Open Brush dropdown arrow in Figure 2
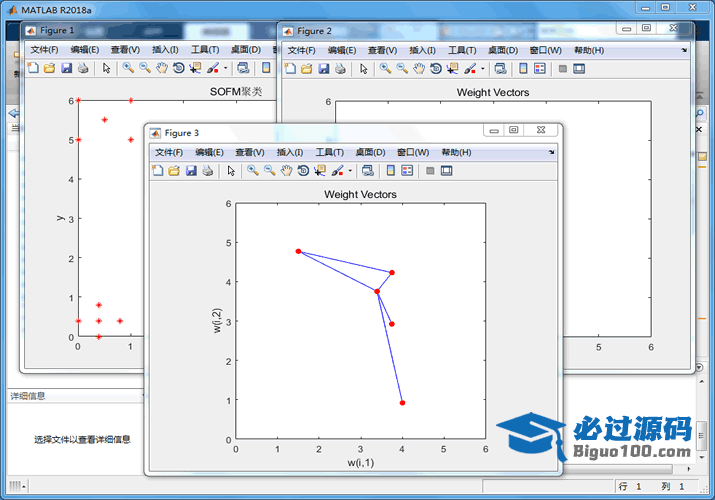The height and width of the screenshot is (500, 715). 482,69
